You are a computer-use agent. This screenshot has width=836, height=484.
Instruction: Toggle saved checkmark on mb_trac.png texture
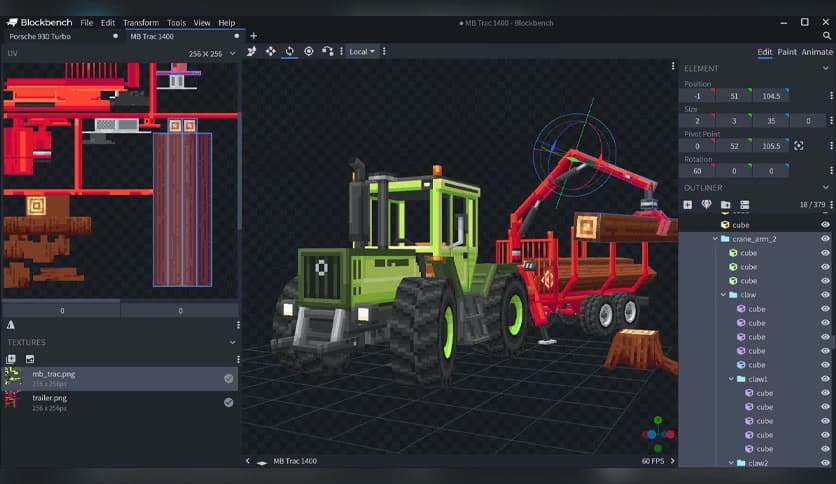[229, 378]
